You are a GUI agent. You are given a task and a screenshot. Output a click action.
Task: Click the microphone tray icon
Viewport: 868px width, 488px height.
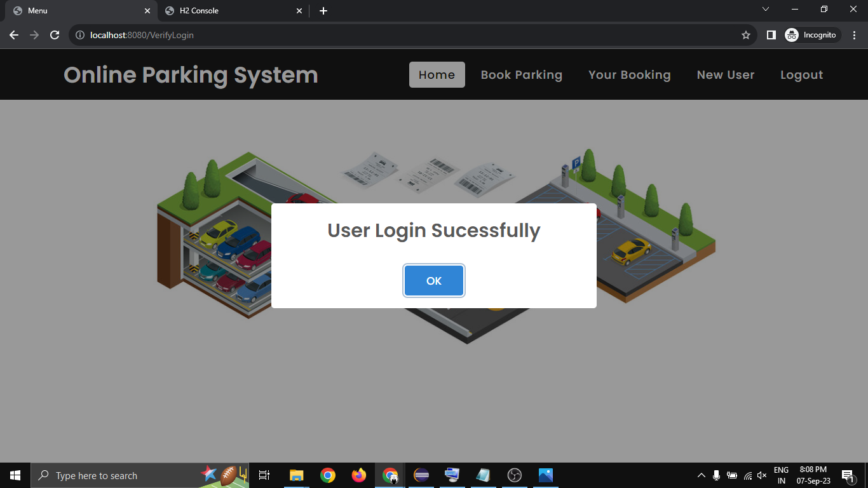point(716,475)
